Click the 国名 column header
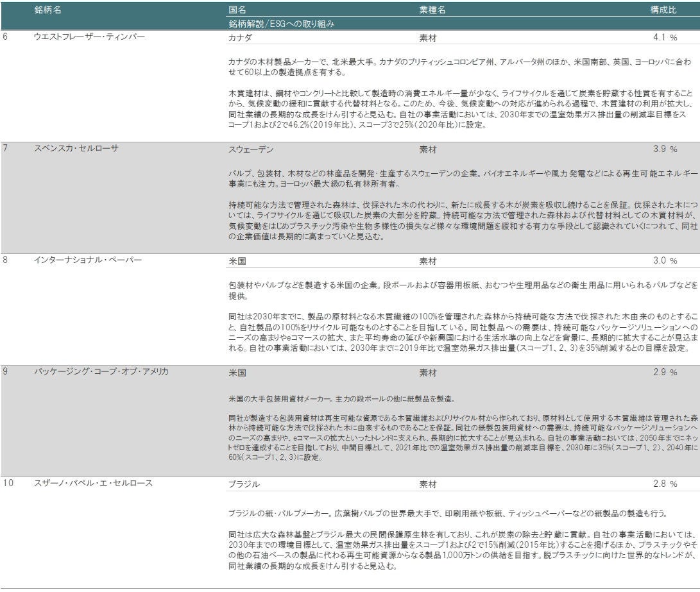This screenshot has height=592, width=700. point(237,10)
